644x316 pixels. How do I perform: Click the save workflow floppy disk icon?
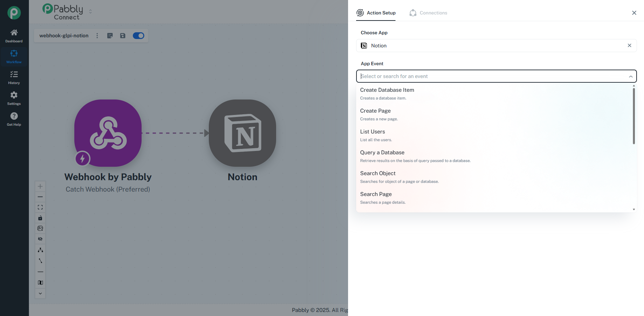click(123, 36)
